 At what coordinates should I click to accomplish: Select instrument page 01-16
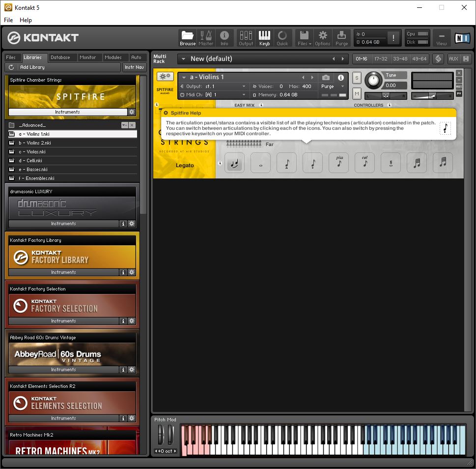(361, 59)
